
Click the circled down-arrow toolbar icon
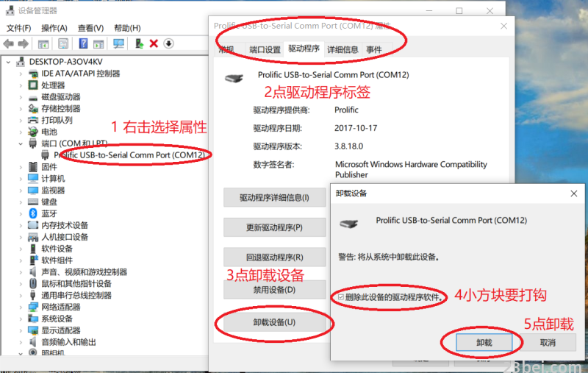169,43
